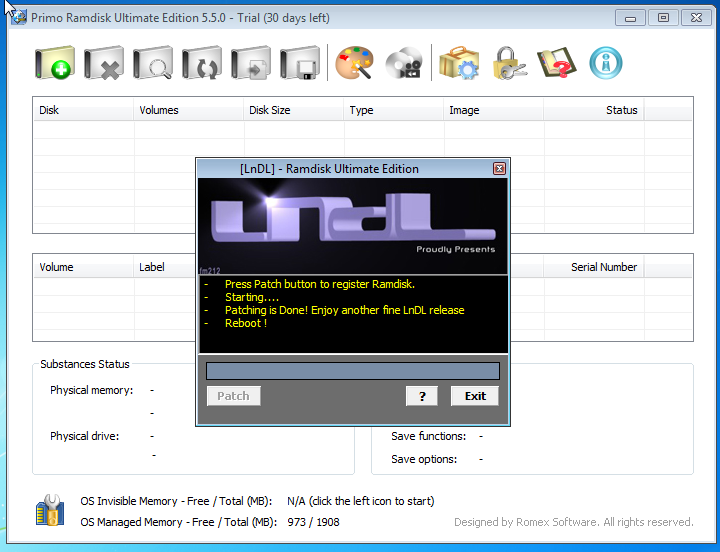The image size is (720, 552).
Task: Open the help book question mark icon
Action: pyautogui.click(x=557, y=63)
